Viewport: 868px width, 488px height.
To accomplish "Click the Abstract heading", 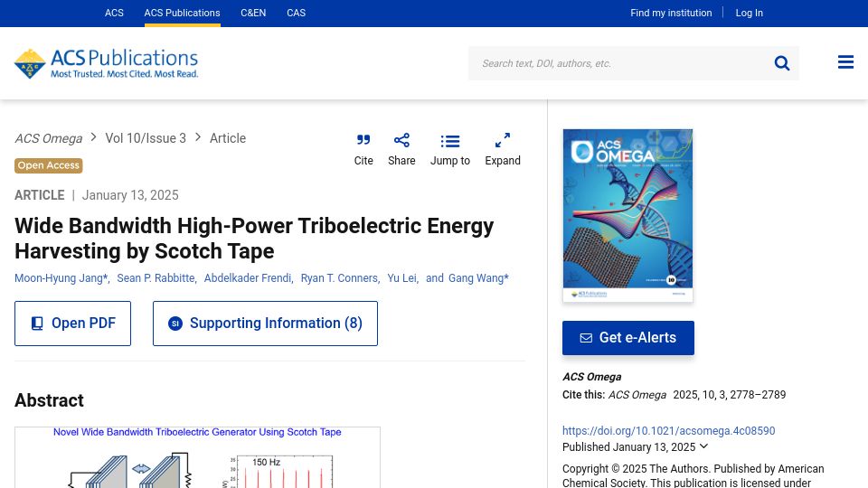I will (x=49, y=400).
